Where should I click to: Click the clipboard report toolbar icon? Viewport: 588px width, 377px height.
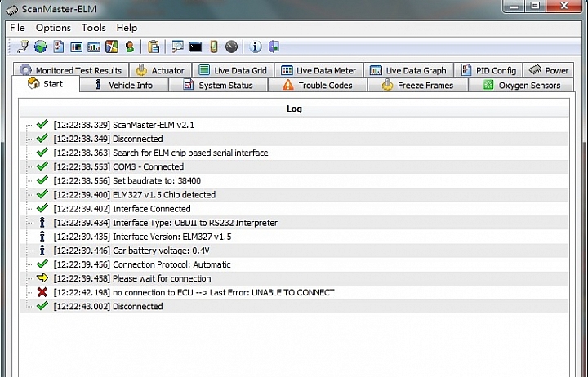click(x=154, y=47)
